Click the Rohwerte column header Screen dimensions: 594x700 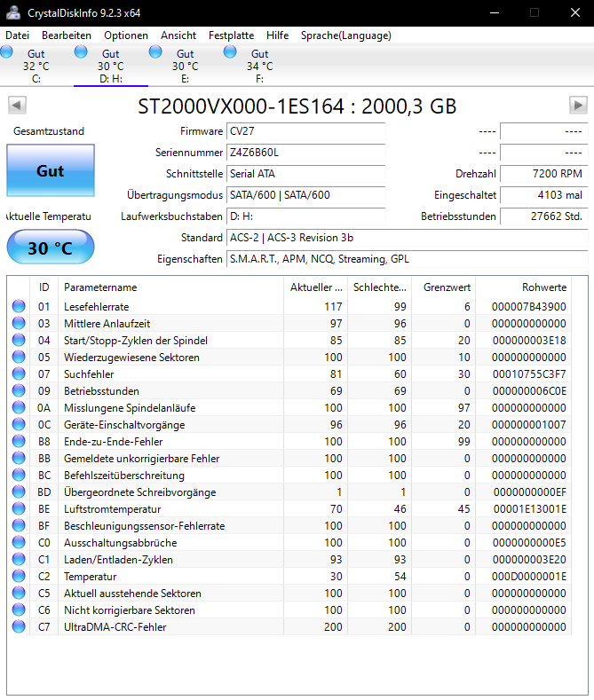524,287
